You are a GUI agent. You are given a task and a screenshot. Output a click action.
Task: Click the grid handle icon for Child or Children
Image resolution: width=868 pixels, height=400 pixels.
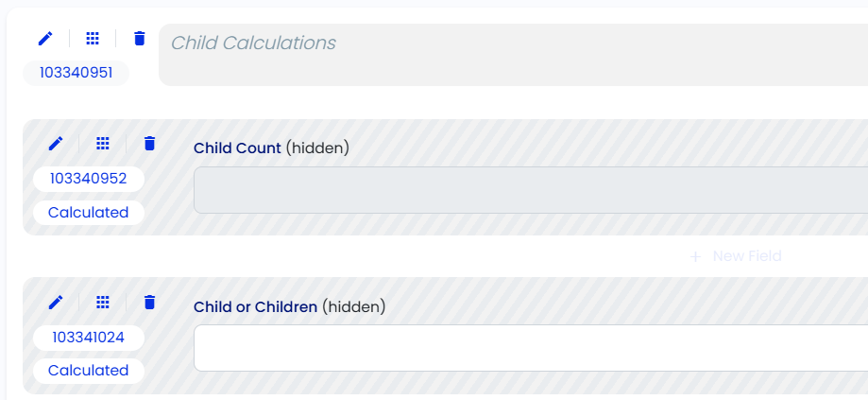pos(102,302)
